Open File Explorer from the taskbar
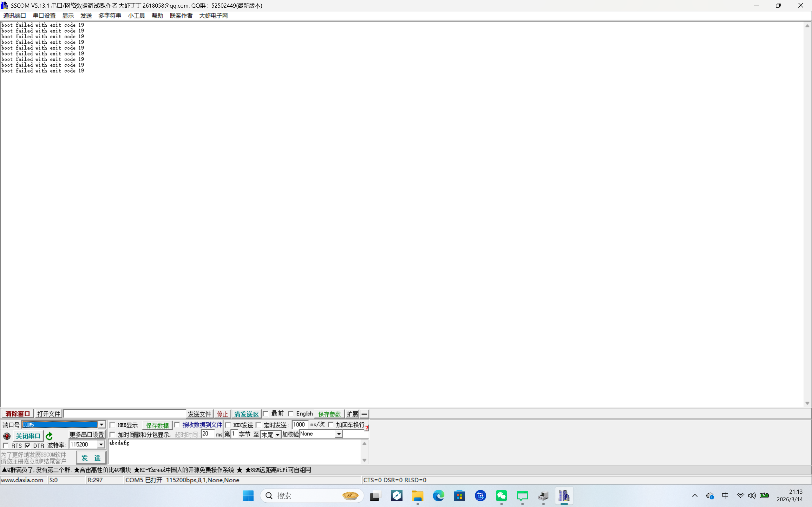 click(417, 496)
